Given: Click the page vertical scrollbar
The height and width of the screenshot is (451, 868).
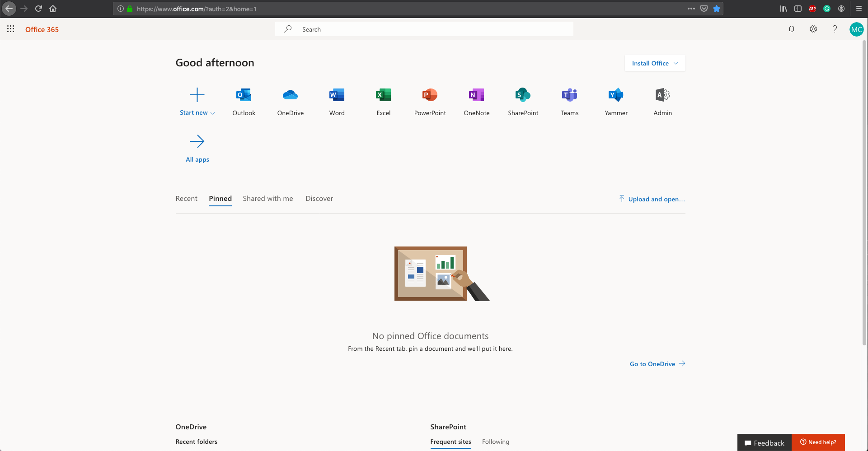Looking at the screenshot, I should [x=864, y=193].
